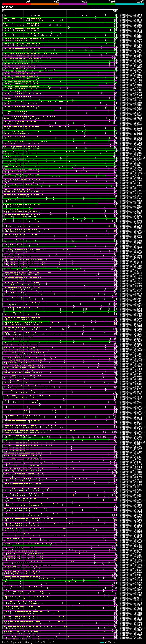Select the UniRef100_Q41120 label
This screenshot has height=644, width=146.
point(131,175)
